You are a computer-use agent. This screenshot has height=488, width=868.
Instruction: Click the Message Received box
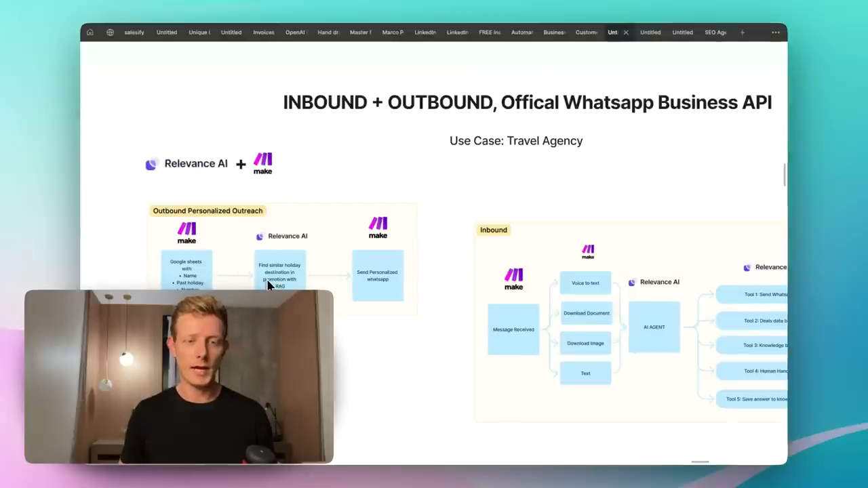click(513, 329)
